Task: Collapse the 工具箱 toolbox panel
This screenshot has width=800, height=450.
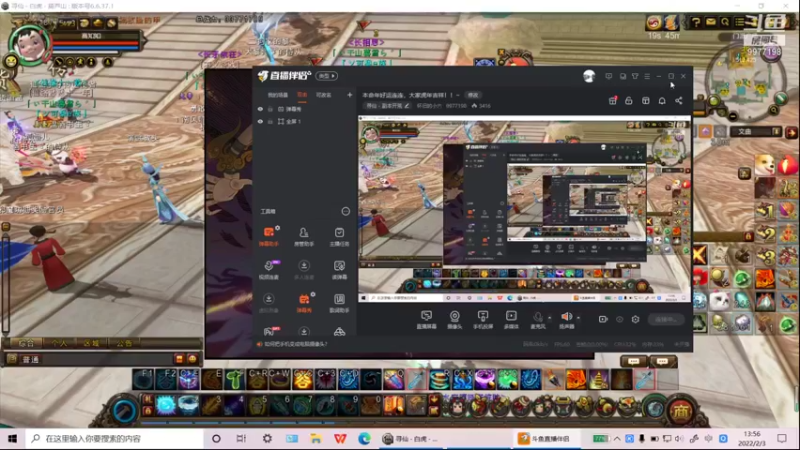Action: pos(345,211)
